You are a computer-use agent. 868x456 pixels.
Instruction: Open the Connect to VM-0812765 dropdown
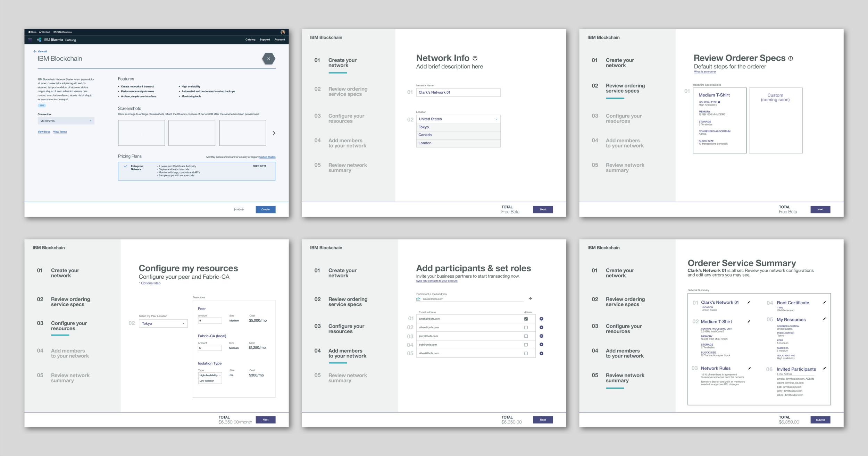point(66,121)
